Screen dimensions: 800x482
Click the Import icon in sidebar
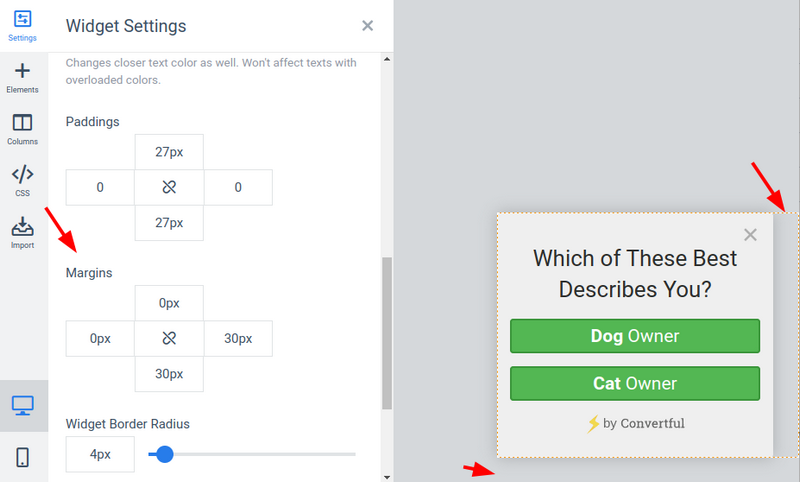click(22, 233)
